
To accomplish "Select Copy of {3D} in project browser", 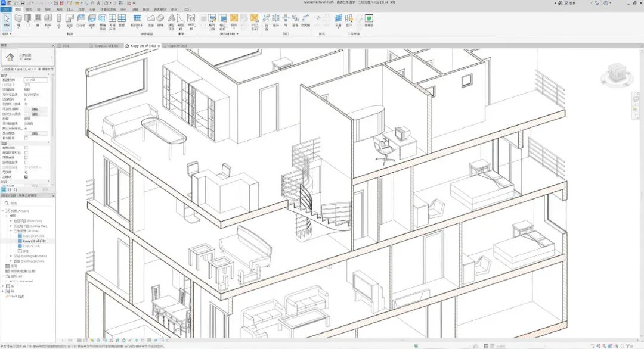I will (31, 246).
